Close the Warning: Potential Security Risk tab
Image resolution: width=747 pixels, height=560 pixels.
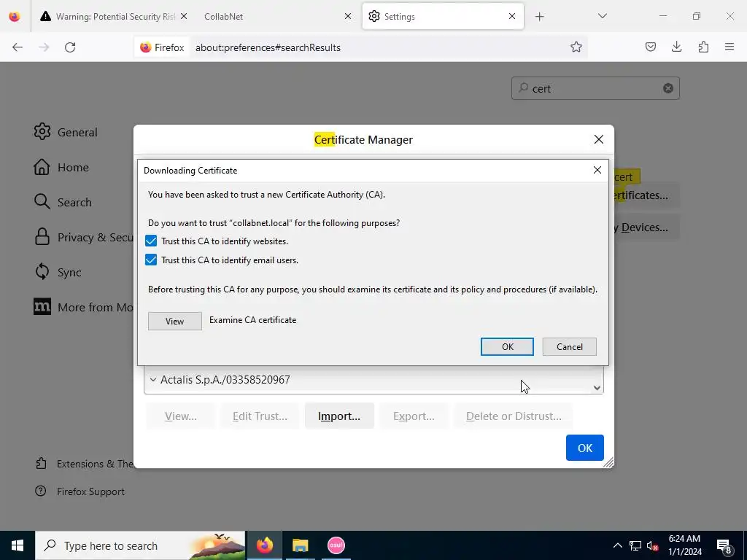click(184, 16)
